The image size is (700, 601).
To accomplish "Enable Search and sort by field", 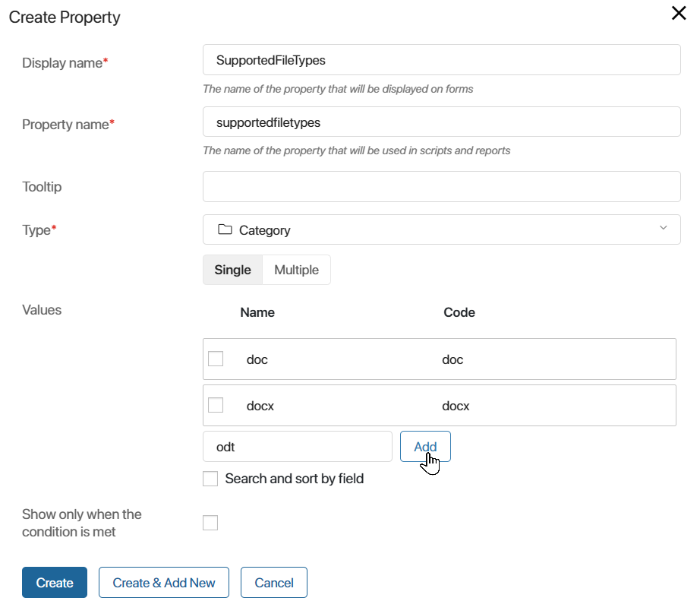I will 210,479.
